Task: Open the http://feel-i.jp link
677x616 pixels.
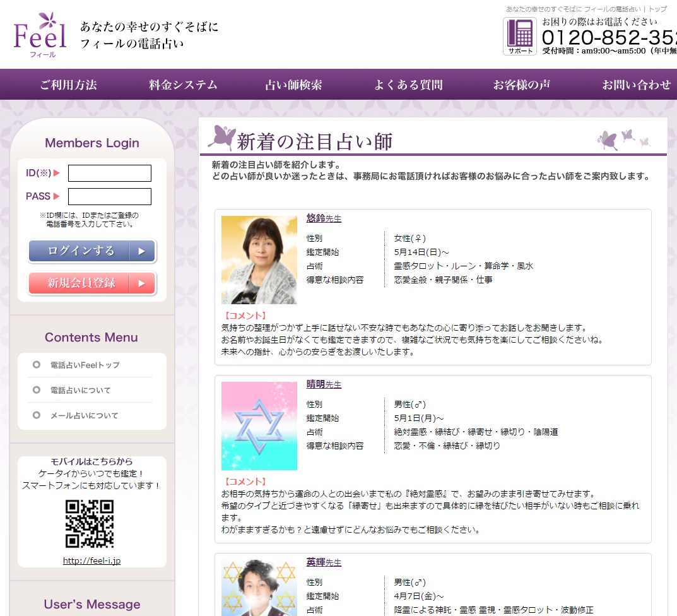Action: tap(91, 560)
